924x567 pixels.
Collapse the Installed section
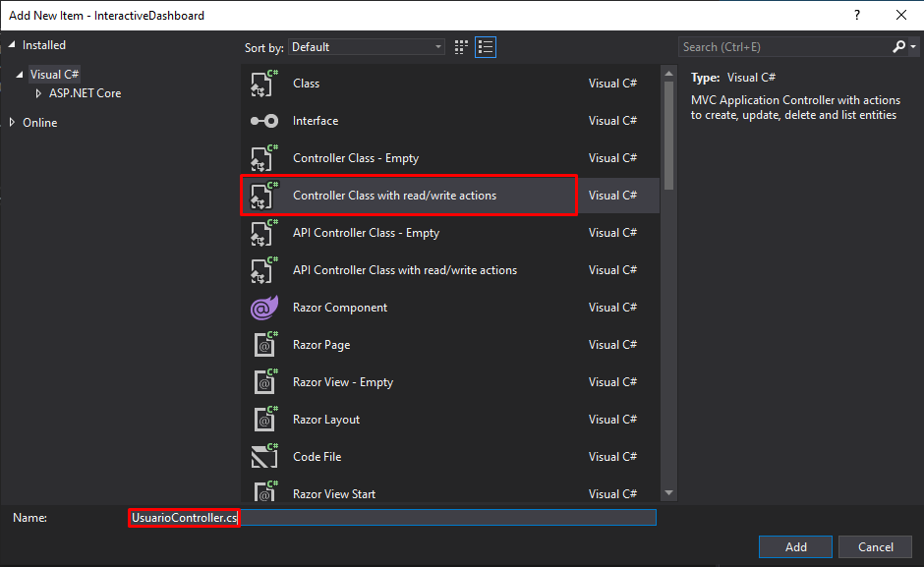point(12,45)
